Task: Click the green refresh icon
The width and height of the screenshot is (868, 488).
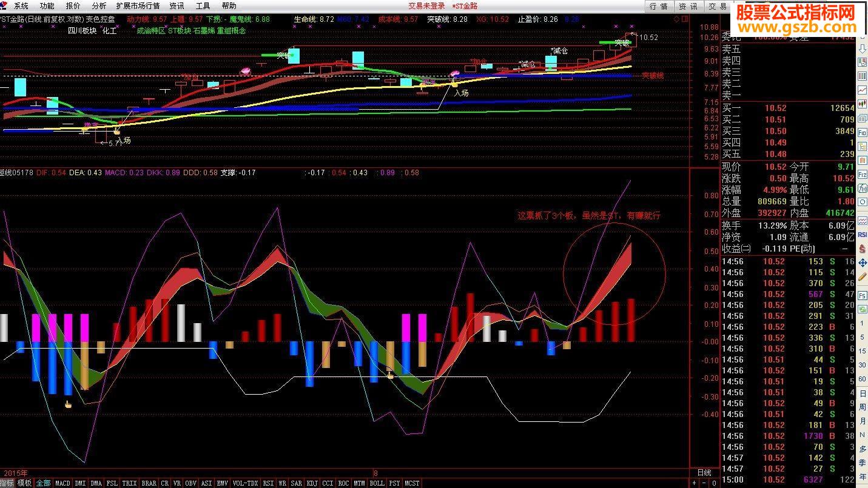Action: pos(863,309)
